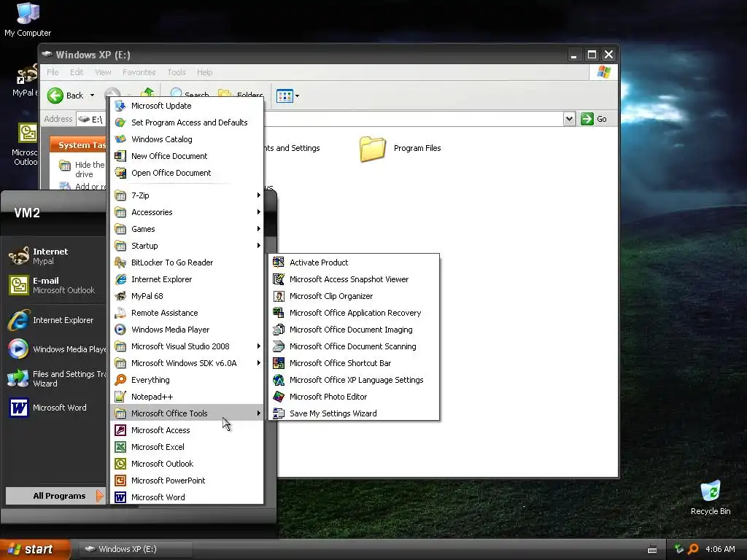The width and height of the screenshot is (747, 560).
Task: Launch Notepad++ from programs list
Action: [x=187, y=397]
